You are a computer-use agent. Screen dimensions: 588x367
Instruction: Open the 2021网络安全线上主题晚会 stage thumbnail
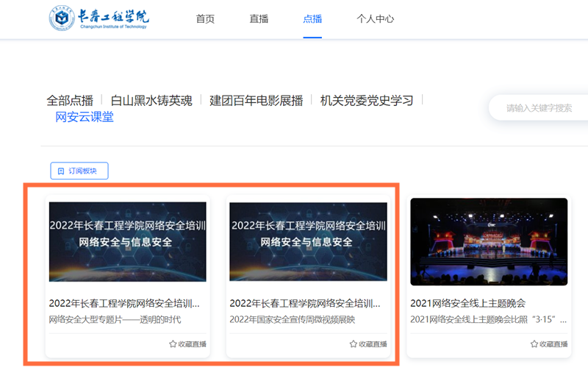pos(489,242)
